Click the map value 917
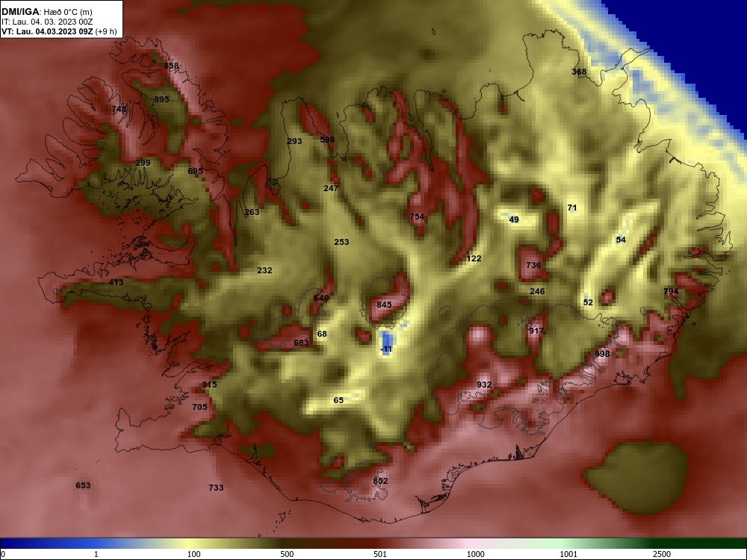747x560 pixels. click(536, 331)
